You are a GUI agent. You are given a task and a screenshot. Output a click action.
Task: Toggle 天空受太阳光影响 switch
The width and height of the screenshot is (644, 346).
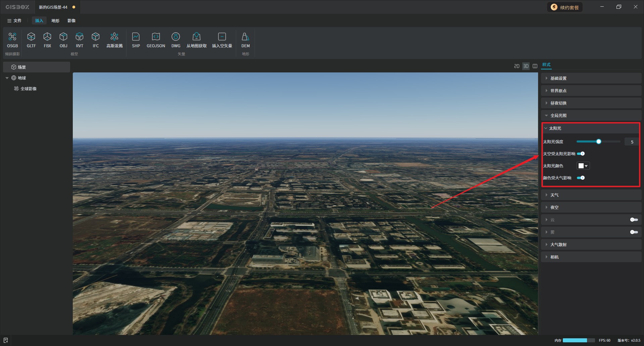click(x=581, y=154)
